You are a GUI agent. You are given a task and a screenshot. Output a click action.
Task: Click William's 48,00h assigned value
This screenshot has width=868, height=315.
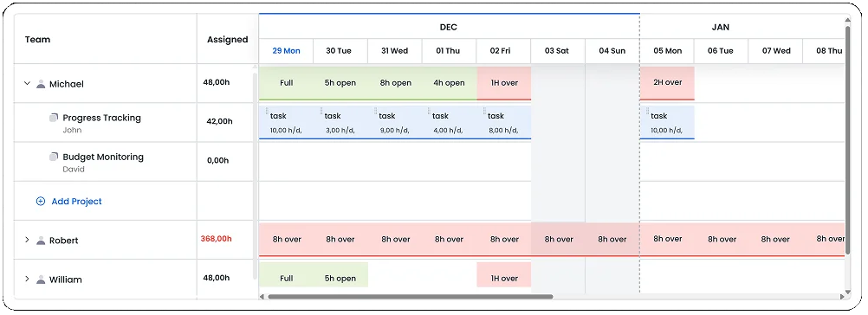pos(217,278)
